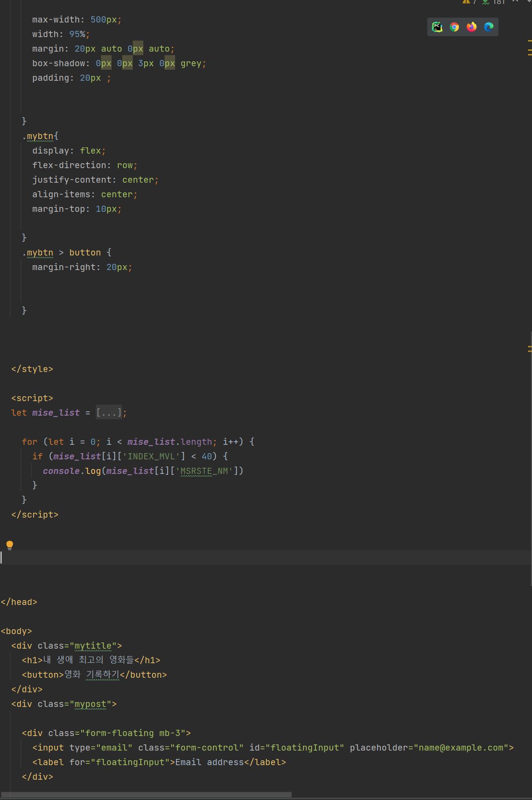Screen dimensions: 532x800
Task: Click the h1 line '내 생애 최고의 영화들'
Action: [91, 660]
